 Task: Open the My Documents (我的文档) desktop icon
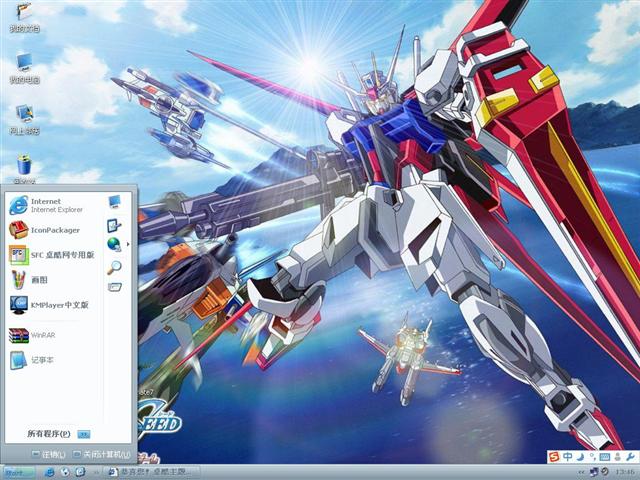pyautogui.click(x=24, y=17)
